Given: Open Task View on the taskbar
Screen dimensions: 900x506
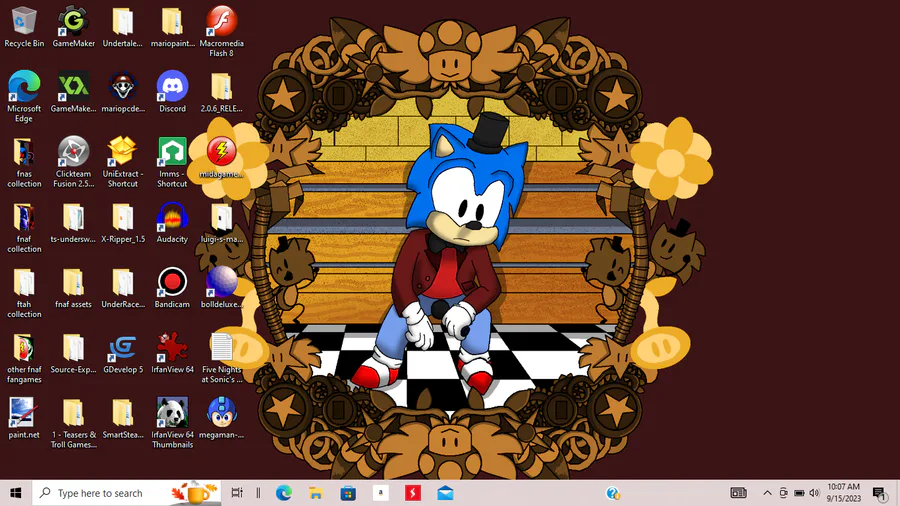Looking at the screenshot, I should coord(236,493).
